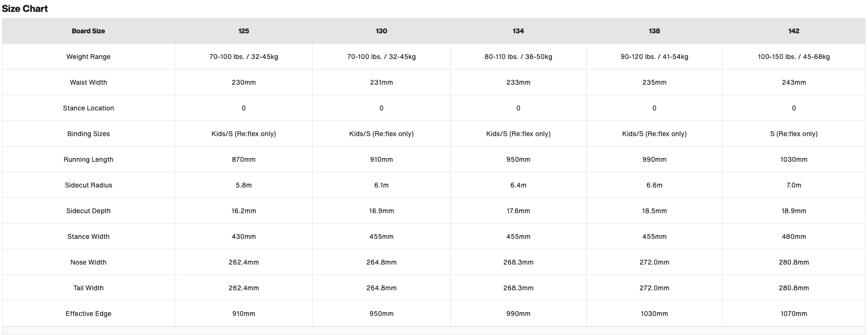The width and height of the screenshot is (868, 335).
Task: Select the 130 column header
Action: point(381,31)
